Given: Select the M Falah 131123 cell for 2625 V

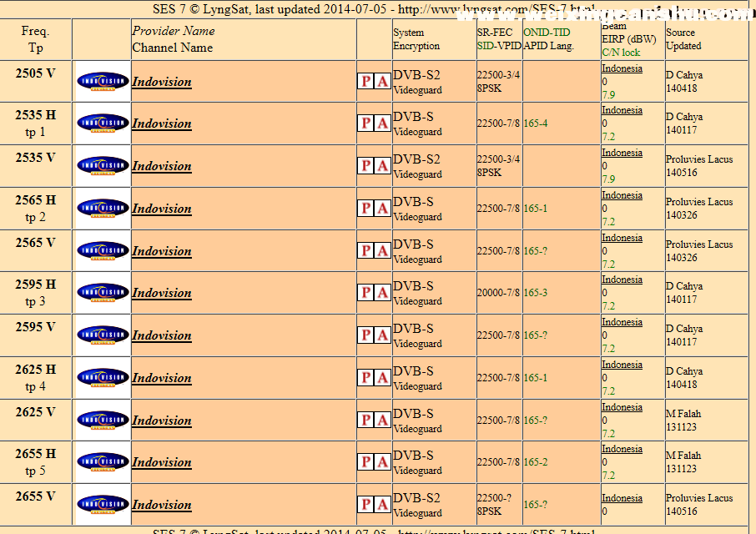Looking at the screenshot, I should pos(706,420).
